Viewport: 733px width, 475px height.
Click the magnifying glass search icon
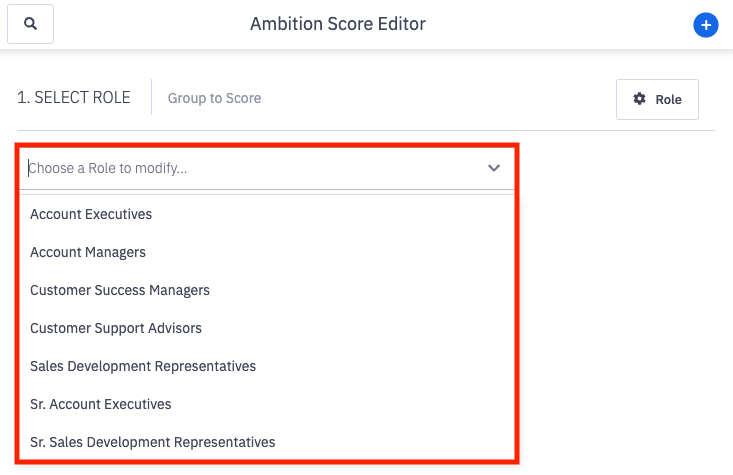point(30,24)
